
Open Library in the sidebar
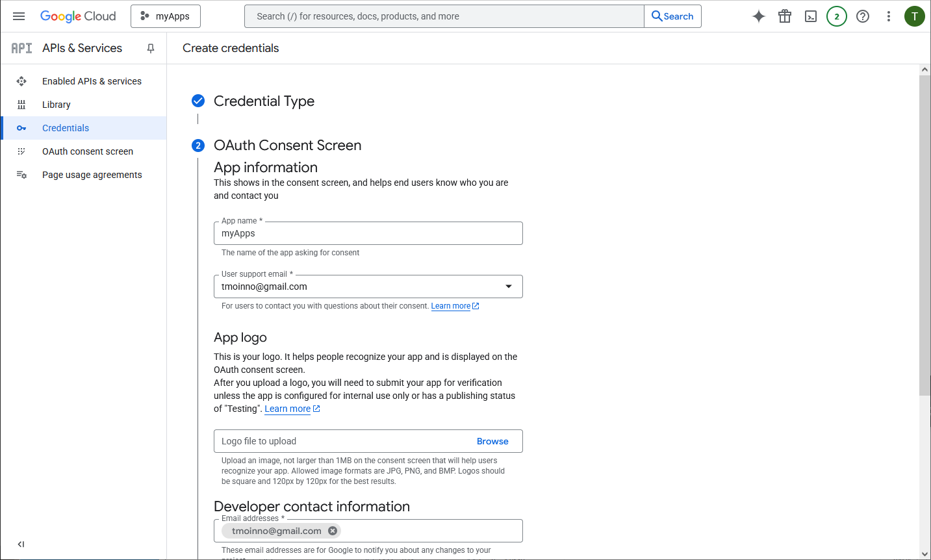click(x=57, y=105)
